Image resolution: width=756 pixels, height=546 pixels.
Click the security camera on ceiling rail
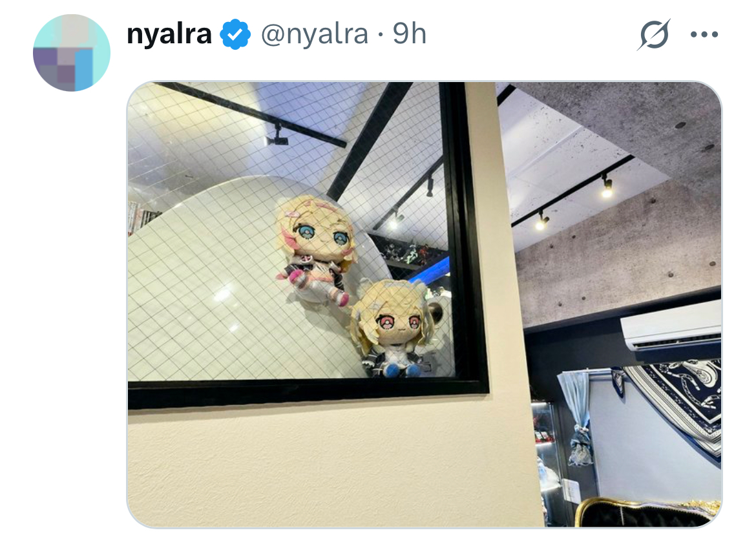pyautogui.click(x=277, y=136)
